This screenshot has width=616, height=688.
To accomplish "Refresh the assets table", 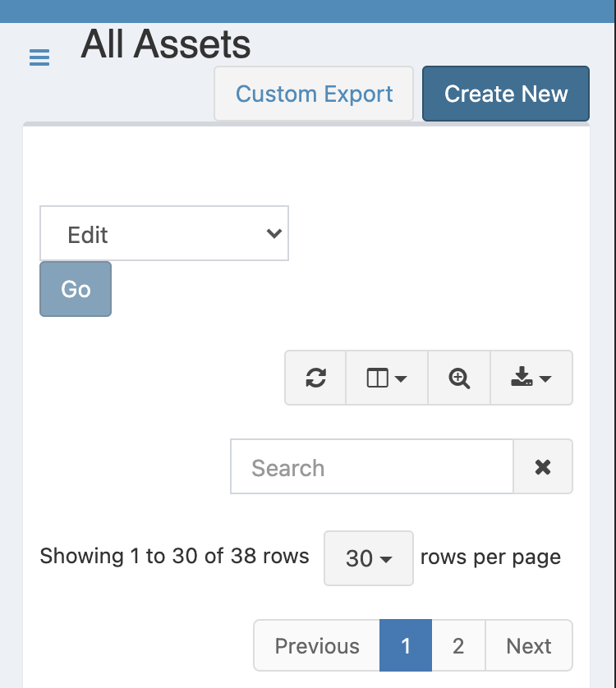I will [x=315, y=378].
